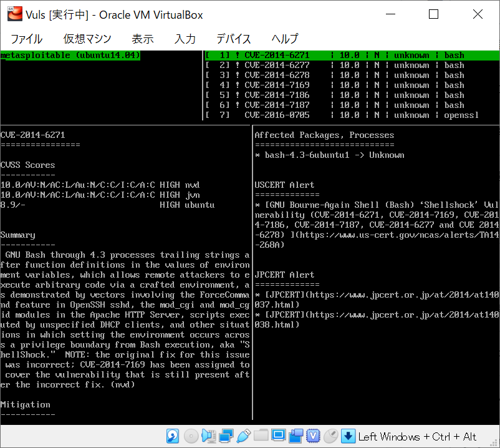Screen dimensions: 500x448
Task: Open the 表示 menu
Action: [x=143, y=39]
